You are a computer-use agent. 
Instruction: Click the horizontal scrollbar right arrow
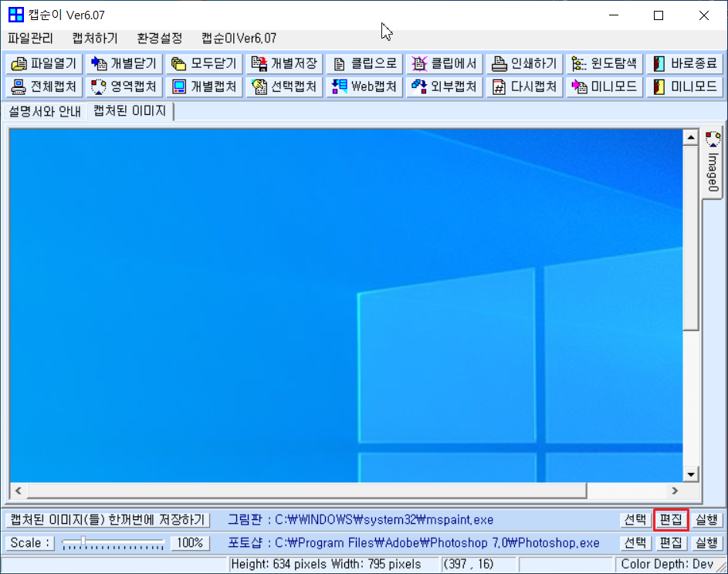[x=675, y=491]
